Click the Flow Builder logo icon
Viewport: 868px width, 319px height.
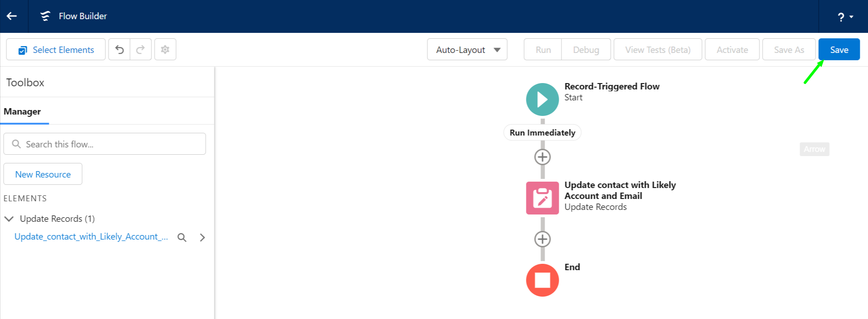[x=45, y=16]
